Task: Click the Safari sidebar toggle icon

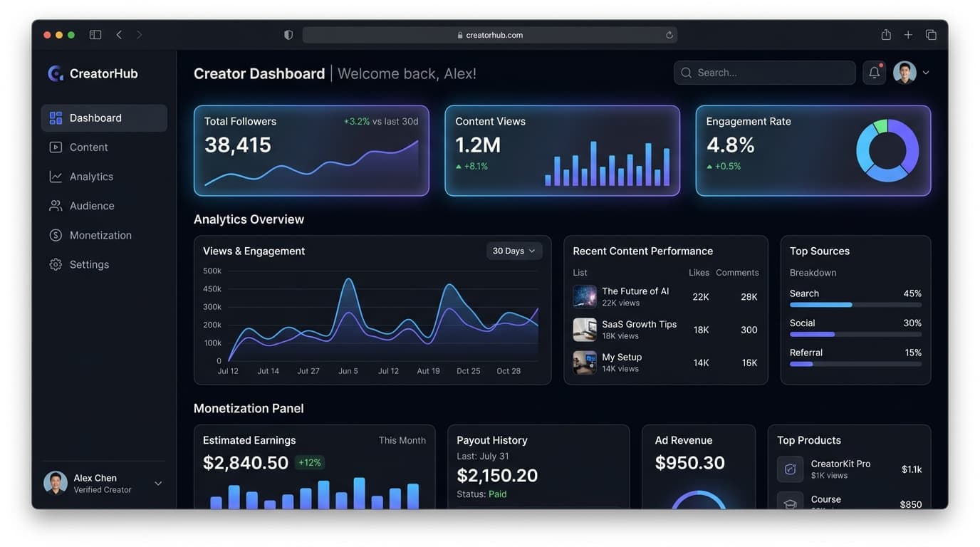Action: click(95, 35)
